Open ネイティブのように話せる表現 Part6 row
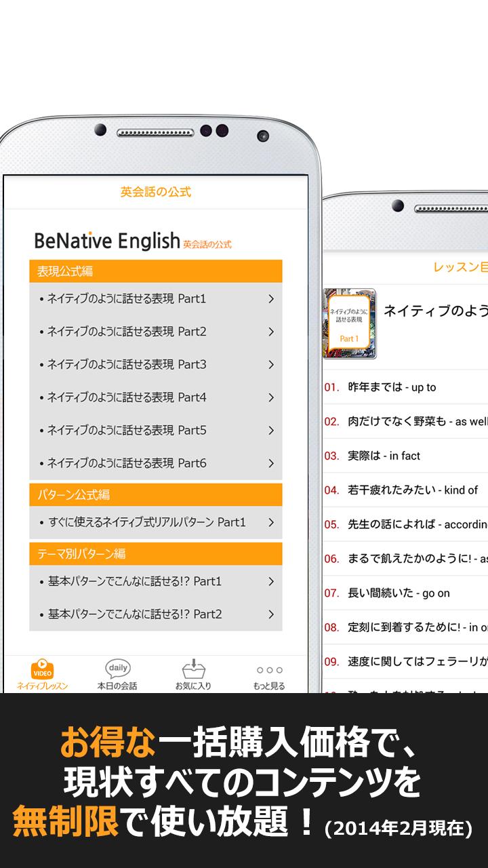 click(156, 463)
